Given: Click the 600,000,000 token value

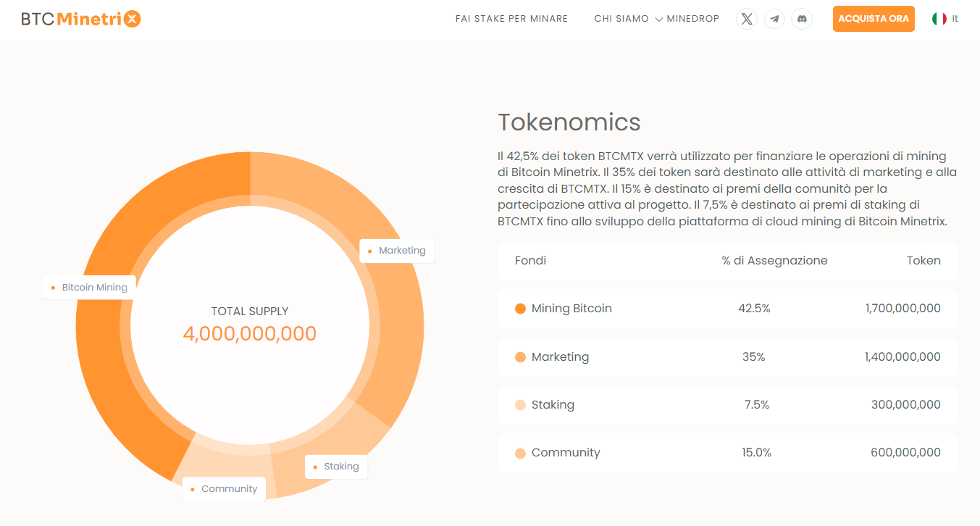Looking at the screenshot, I should click(x=906, y=453).
